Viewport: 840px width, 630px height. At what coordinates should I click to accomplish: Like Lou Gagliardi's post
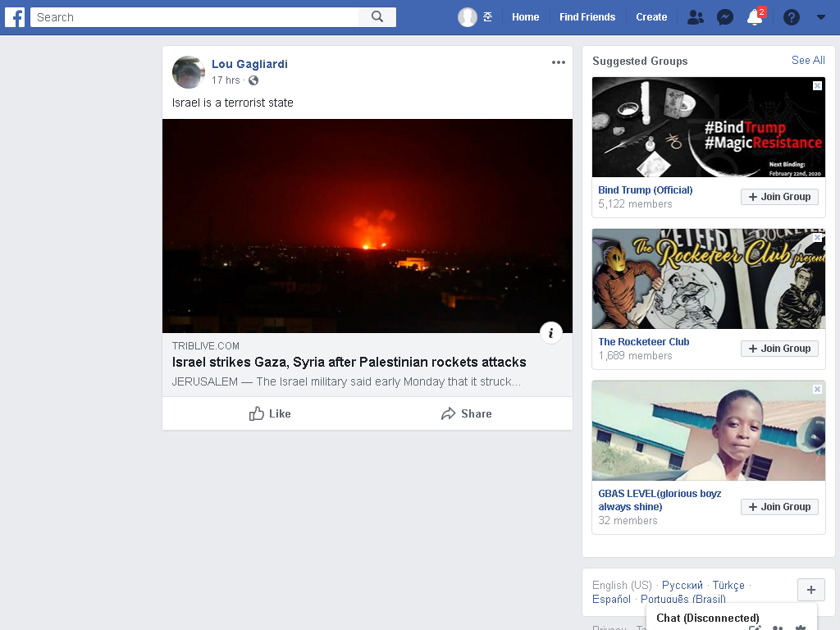269,413
